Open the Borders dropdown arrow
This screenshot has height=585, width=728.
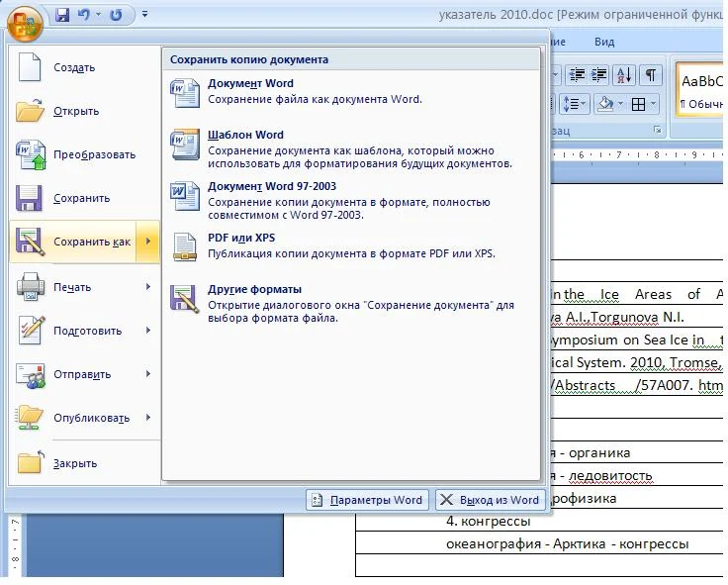pyautogui.click(x=654, y=104)
